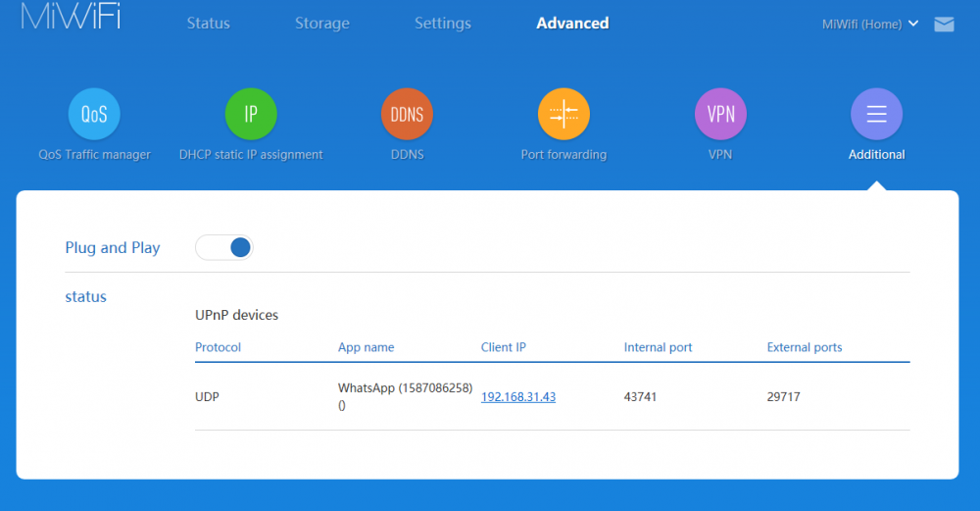Open the mail envelope icon
The width and height of the screenshot is (980, 511).
pyautogui.click(x=944, y=25)
